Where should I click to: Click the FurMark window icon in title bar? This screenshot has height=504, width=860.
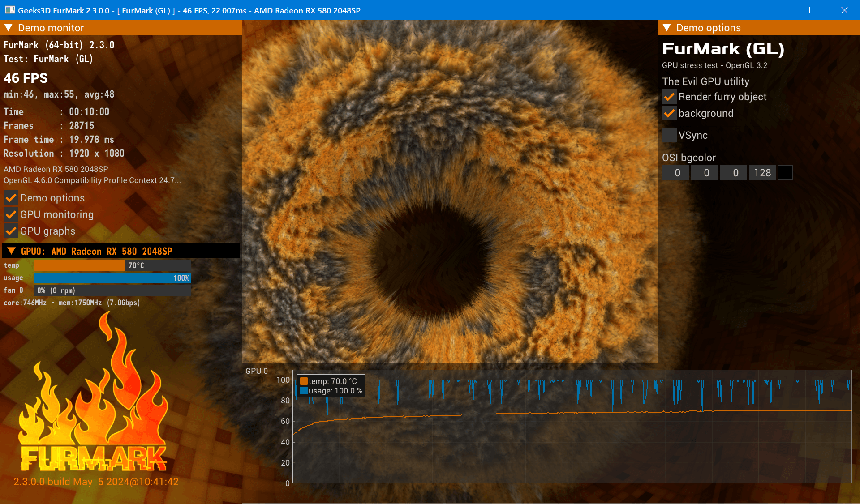point(10,10)
